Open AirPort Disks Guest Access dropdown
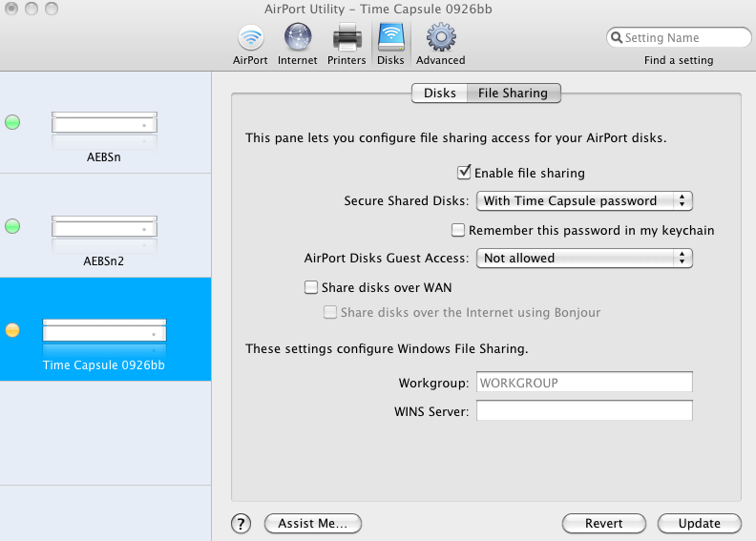 click(584, 259)
